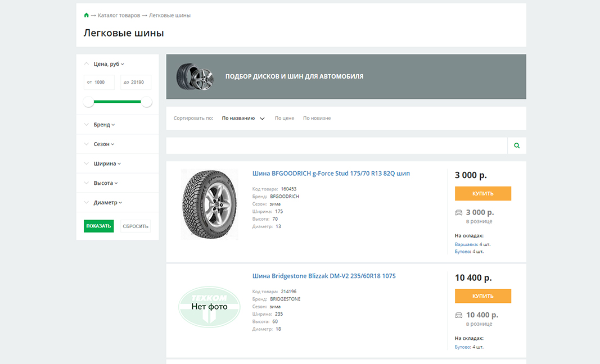Click product code 160453

point(288,189)
